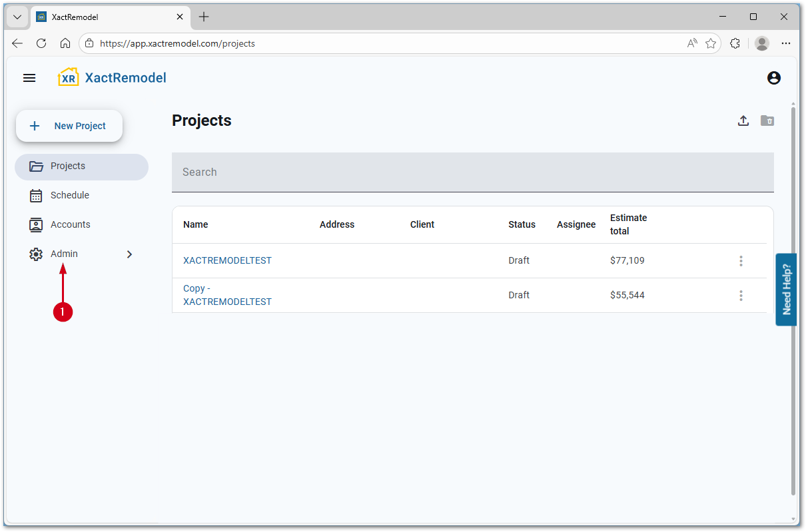The height and width of the screenshot is (532, 806).
Task: Expand the Admin submenu chevron
Action: tap(129, 254)
